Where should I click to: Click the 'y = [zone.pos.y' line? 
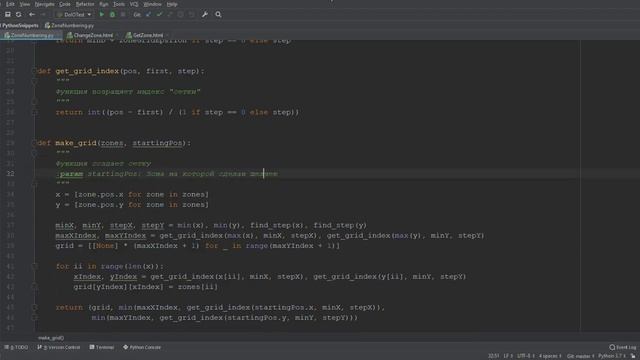tap(132, 204)
